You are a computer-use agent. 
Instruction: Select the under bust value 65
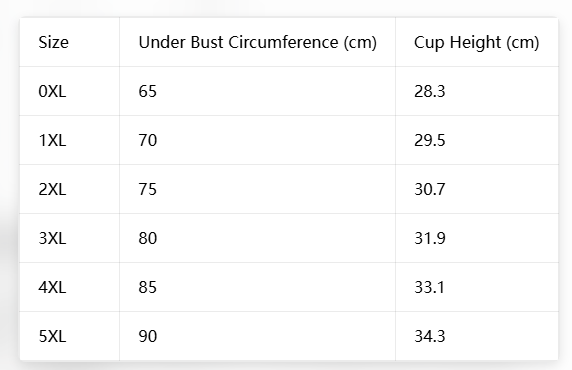(x=147, y=91)
